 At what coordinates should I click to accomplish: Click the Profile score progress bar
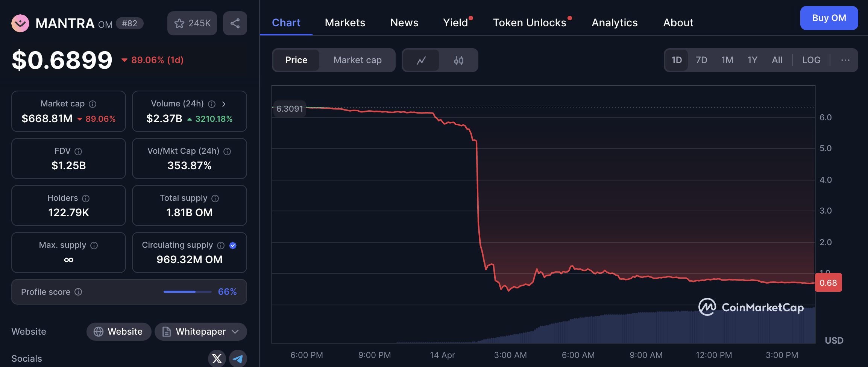click(187, 292)
